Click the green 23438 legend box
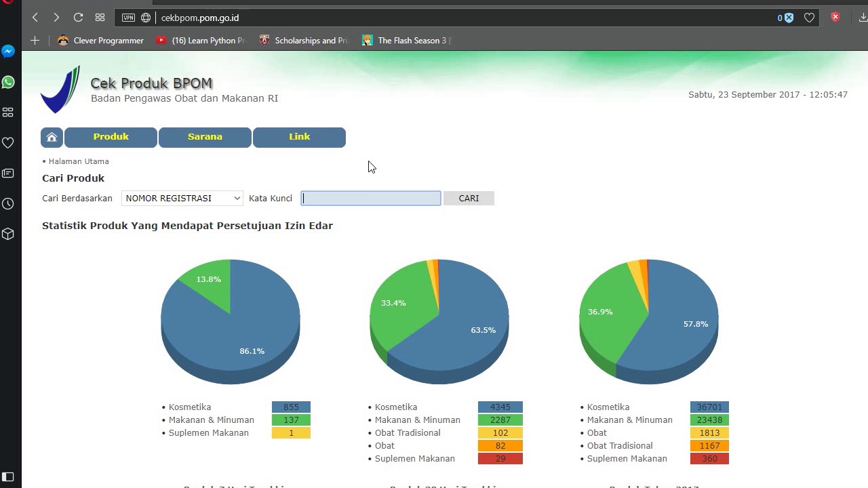Image resolution: width=868 pixels, height=488 pixels. [x=709, y=420]
